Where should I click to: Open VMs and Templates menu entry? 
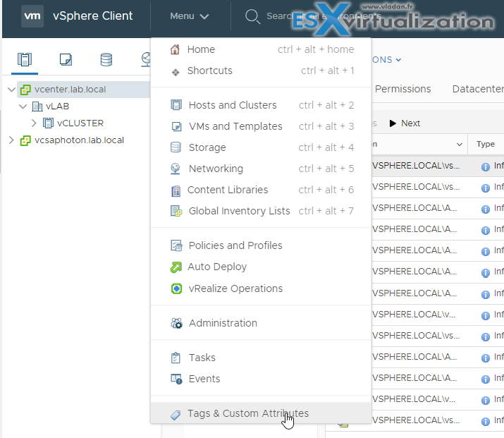pyautogui.click(x=261, y=126)
